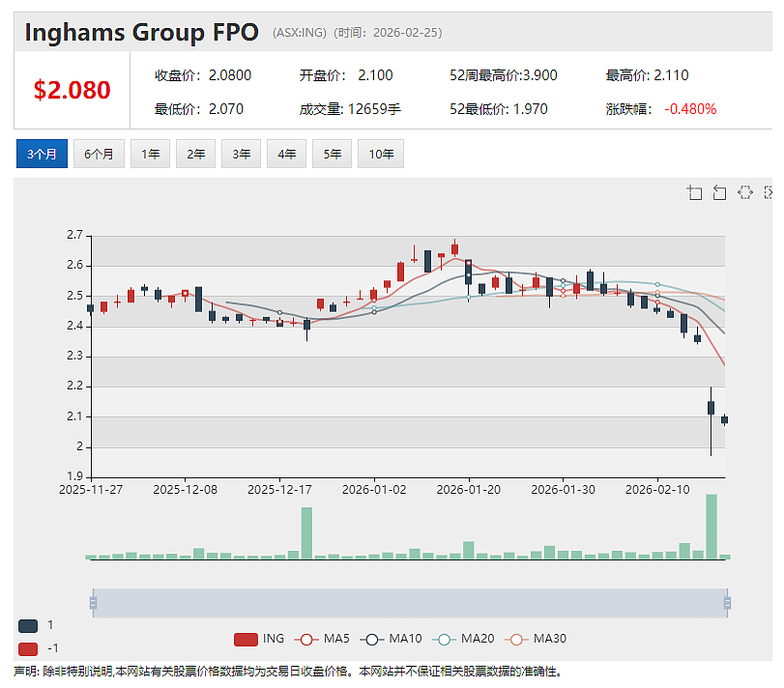
Task: Select the 3个月 time range tab
Action: click(42, 154)
